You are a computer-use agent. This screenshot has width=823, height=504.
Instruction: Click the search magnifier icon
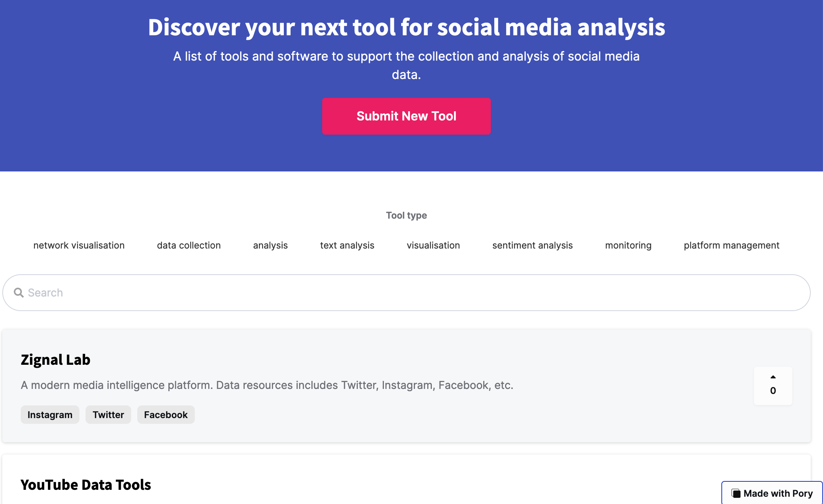(19, 292)
